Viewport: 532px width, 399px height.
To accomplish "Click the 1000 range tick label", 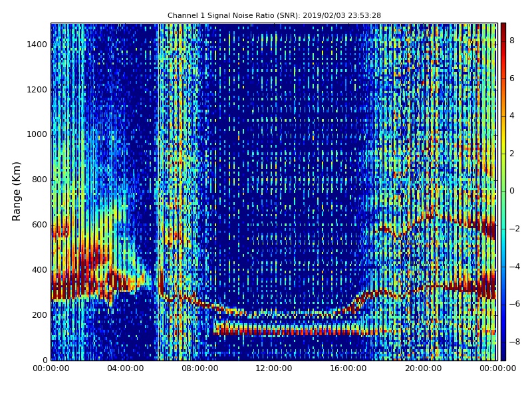I will coord(37,134).
